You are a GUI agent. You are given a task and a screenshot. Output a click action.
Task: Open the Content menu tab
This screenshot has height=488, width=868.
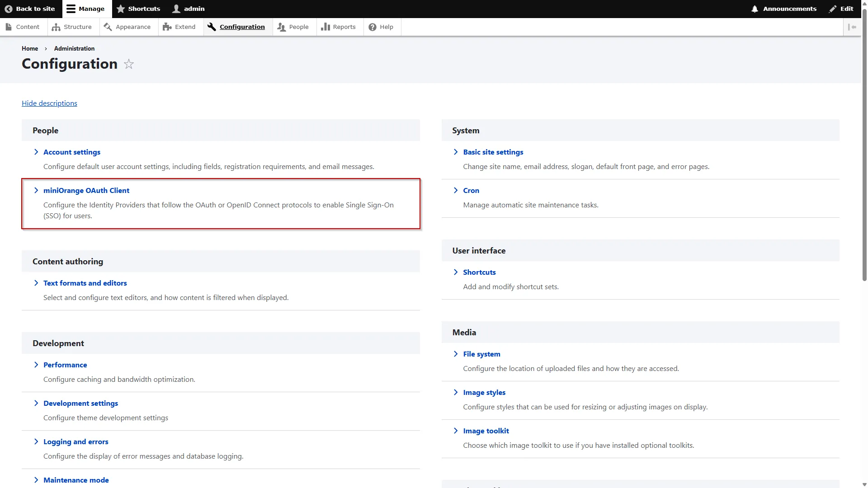coord(24,27)
